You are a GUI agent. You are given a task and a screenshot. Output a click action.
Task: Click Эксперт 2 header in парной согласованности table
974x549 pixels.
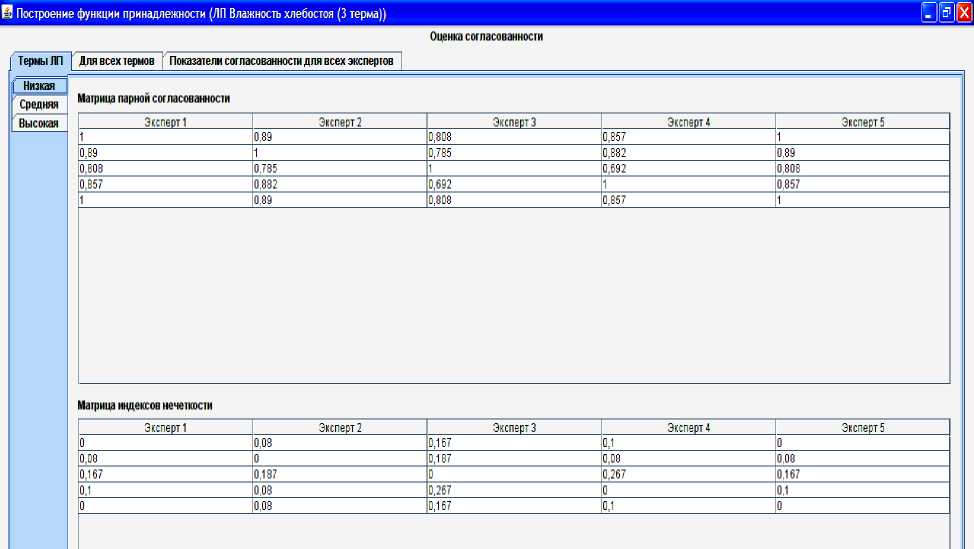pyautogui.click(x=340, y=122)
